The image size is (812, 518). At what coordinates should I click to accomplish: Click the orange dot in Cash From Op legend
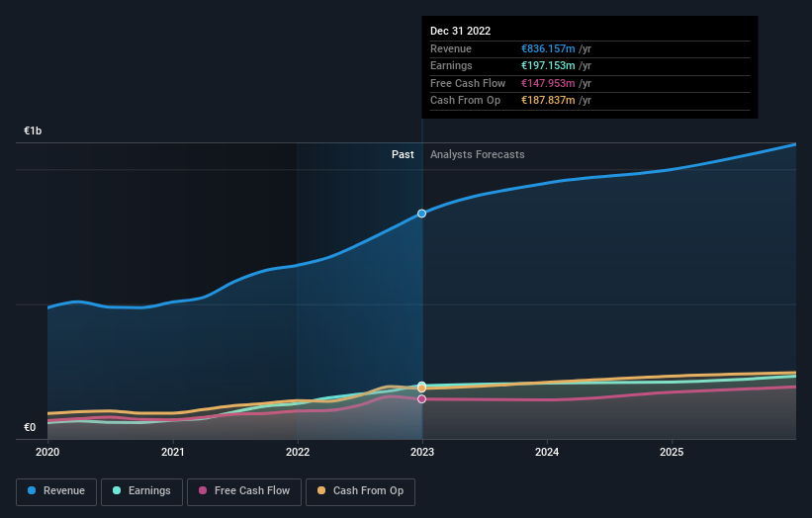point(321,490)
